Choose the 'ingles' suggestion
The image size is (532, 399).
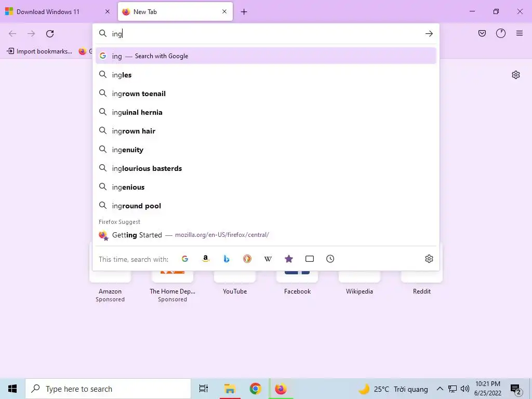265,75
